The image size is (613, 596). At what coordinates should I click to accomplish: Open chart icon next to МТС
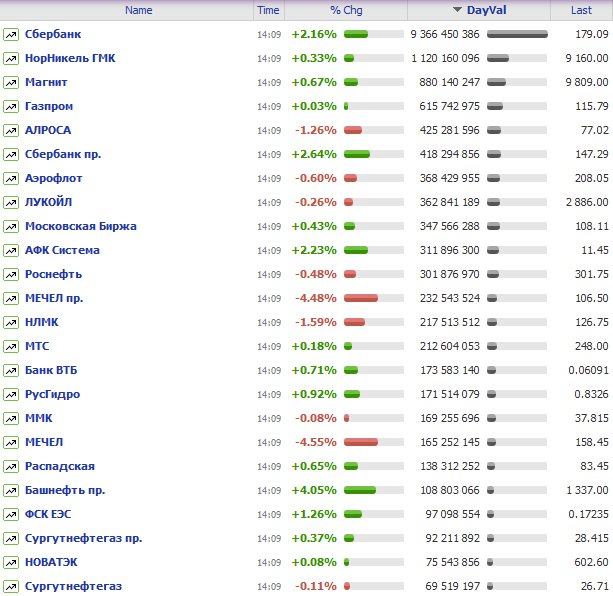pyautogui.click(x=11, y=346)
